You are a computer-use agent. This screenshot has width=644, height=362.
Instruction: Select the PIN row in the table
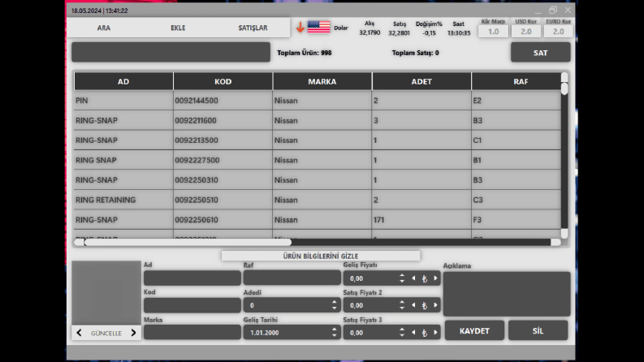[317, 101]
